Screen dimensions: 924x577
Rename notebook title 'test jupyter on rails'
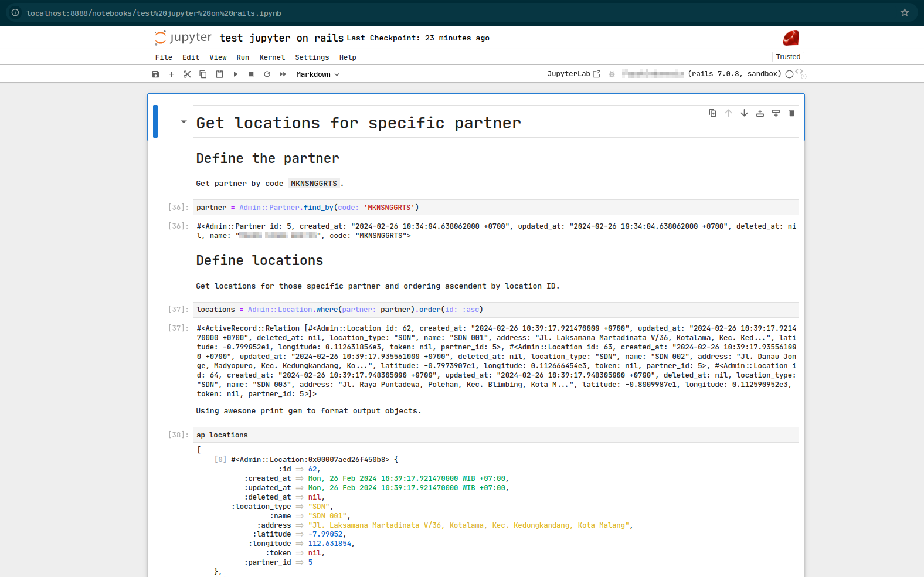tap(281, 38)
